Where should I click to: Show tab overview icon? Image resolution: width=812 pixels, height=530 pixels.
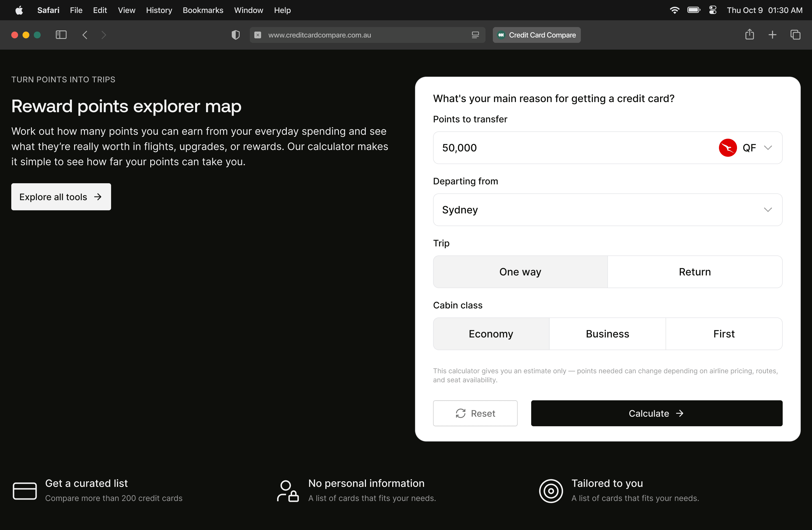tap(795, 35)
